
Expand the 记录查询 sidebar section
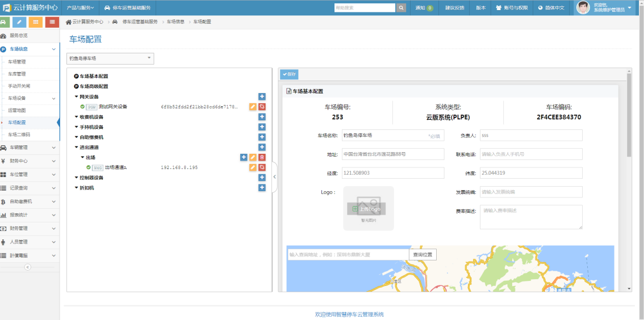pos(30,188)
